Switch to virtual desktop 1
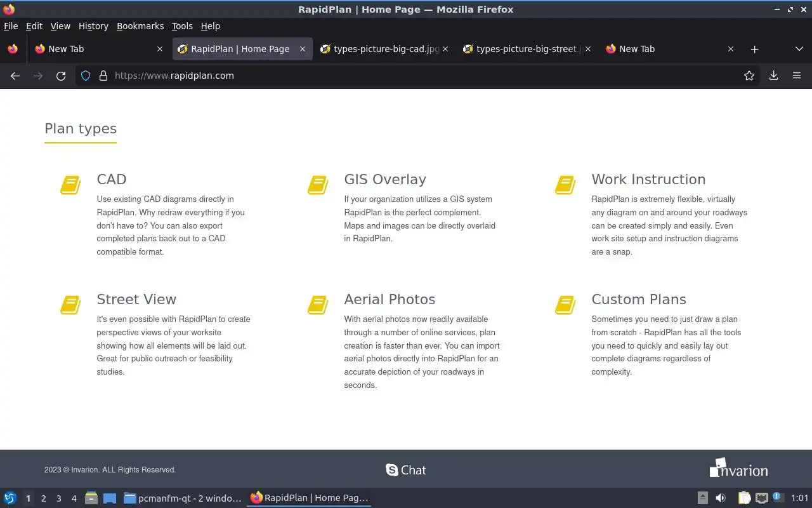Viewport: 812px width, 508px height. pos(28,498)
